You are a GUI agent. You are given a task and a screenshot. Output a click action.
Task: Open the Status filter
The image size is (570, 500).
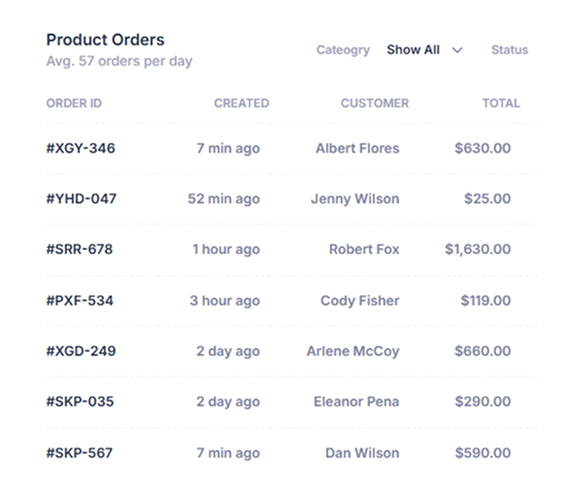[x=509, y=50]
